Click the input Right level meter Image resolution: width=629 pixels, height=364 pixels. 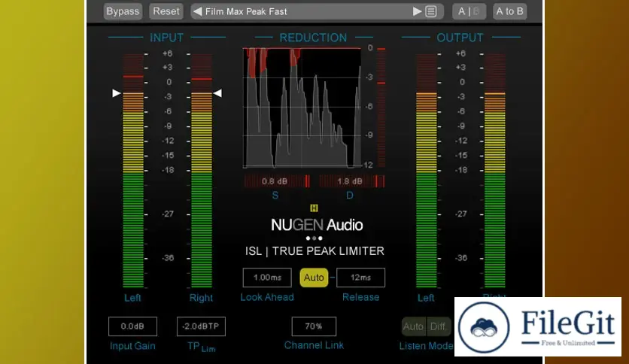(x=202, y=171)
